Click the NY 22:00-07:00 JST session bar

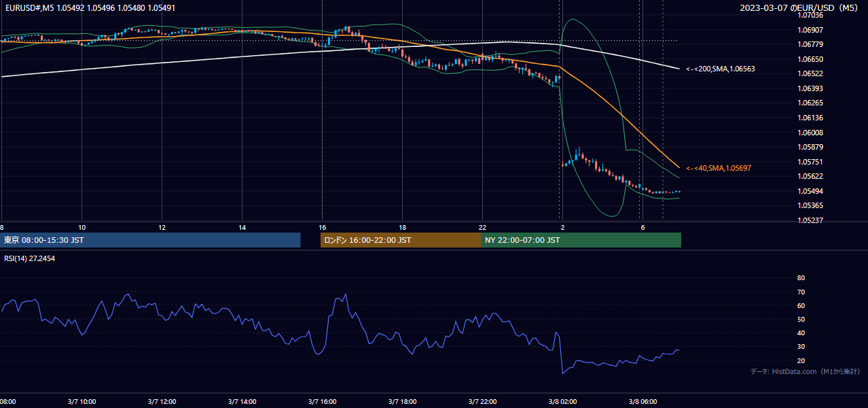(x=581, y=240)
